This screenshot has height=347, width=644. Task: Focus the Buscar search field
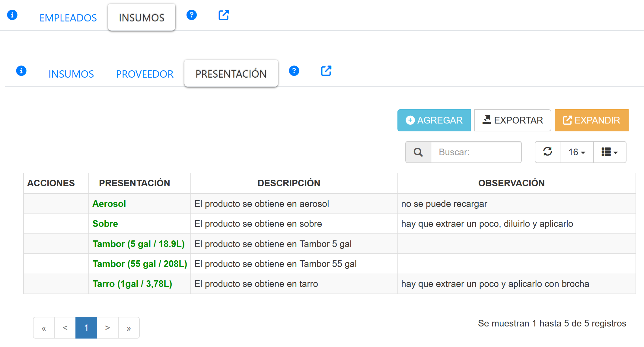point(476,152)
